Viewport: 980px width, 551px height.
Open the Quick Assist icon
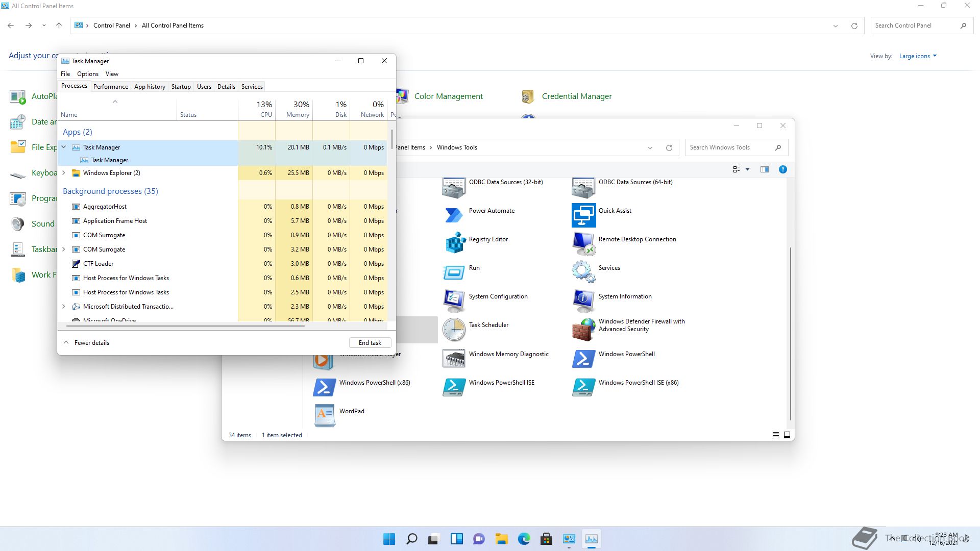pyautogui.click(x=583, y=215)
